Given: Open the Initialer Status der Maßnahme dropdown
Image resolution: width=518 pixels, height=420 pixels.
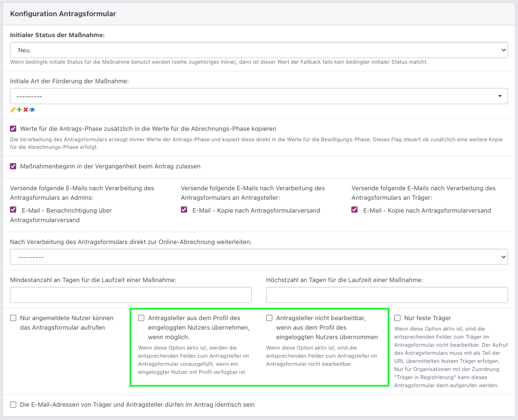Looking at the screenshot, I should point(259,50).
